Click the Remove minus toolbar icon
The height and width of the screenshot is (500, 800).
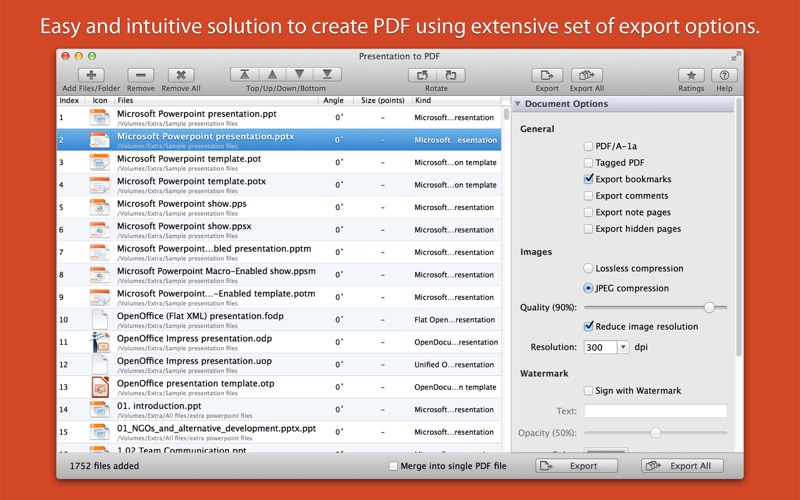(140, 75)
